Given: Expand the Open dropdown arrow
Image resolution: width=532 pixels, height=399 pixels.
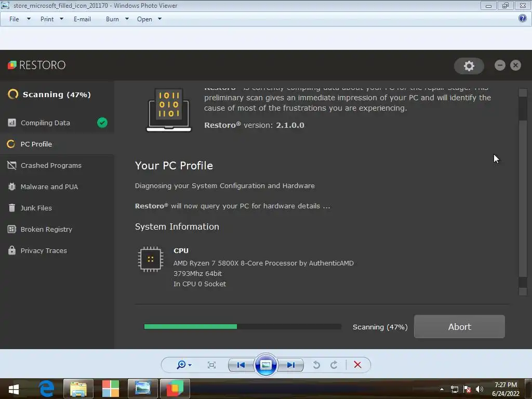Looking at the screenshot, I should click(160, 19).
